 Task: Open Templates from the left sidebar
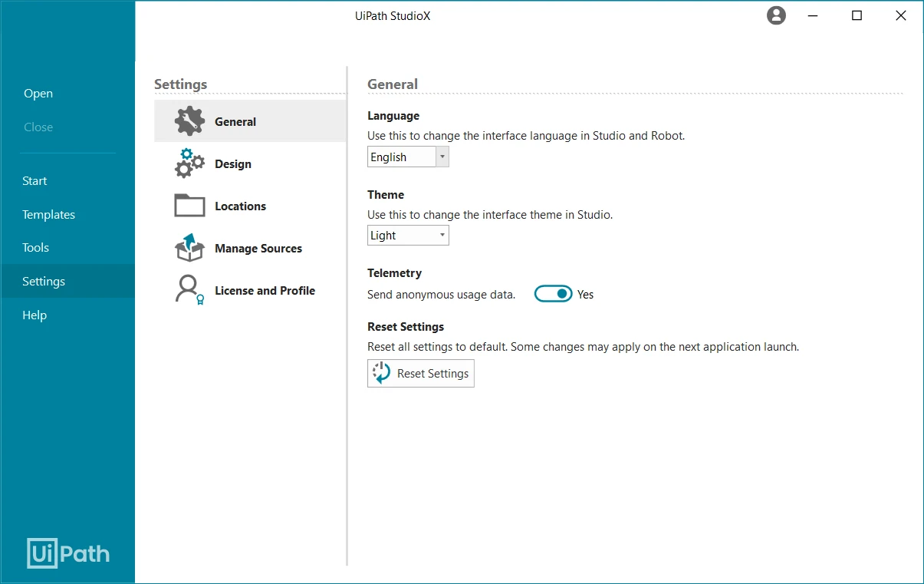[48, 215]
